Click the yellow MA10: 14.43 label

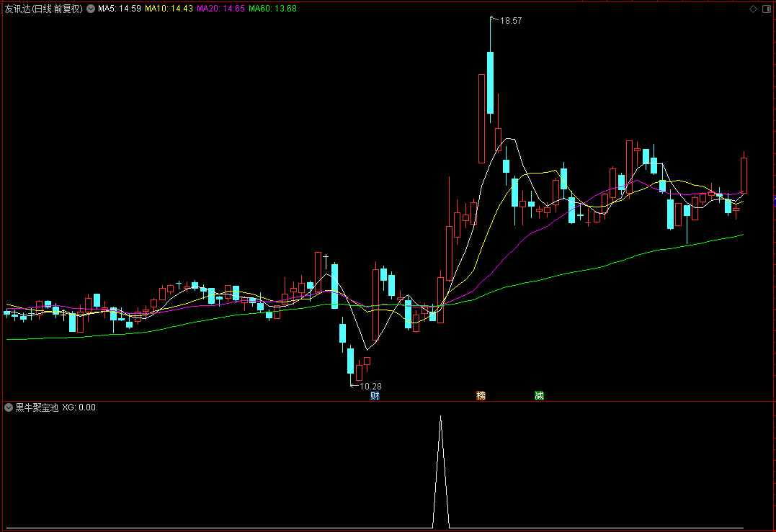[169, 9]
